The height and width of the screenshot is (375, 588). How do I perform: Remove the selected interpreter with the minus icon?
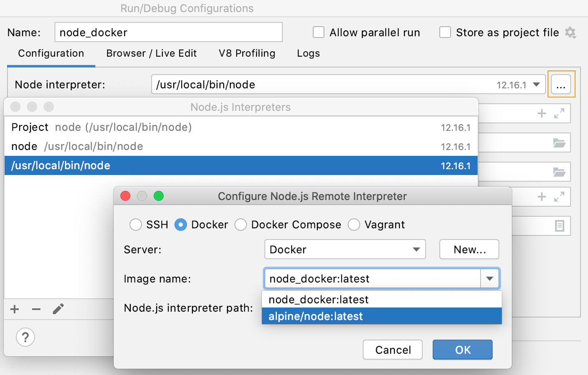pyautogui.click(x=36, y=309)
